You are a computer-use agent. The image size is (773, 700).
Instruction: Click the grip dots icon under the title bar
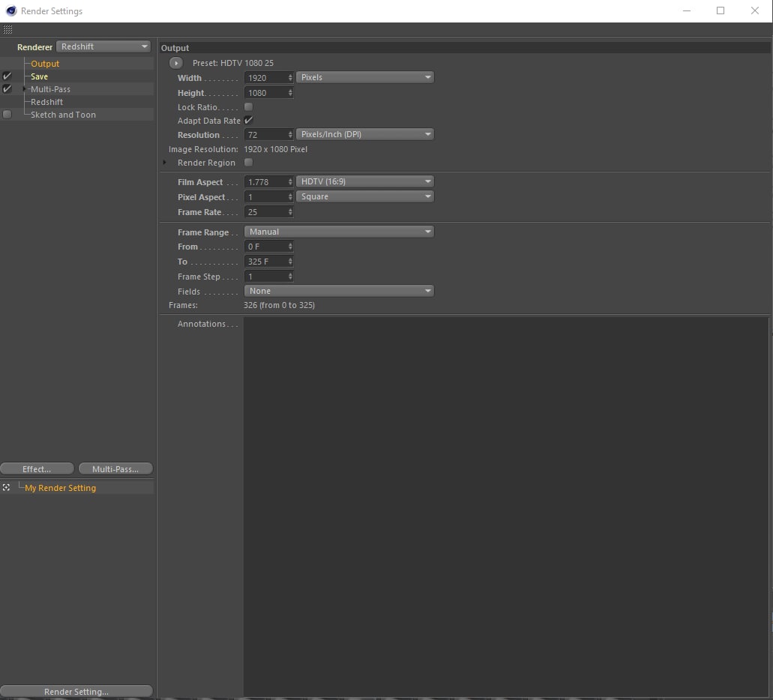[7, 29]
